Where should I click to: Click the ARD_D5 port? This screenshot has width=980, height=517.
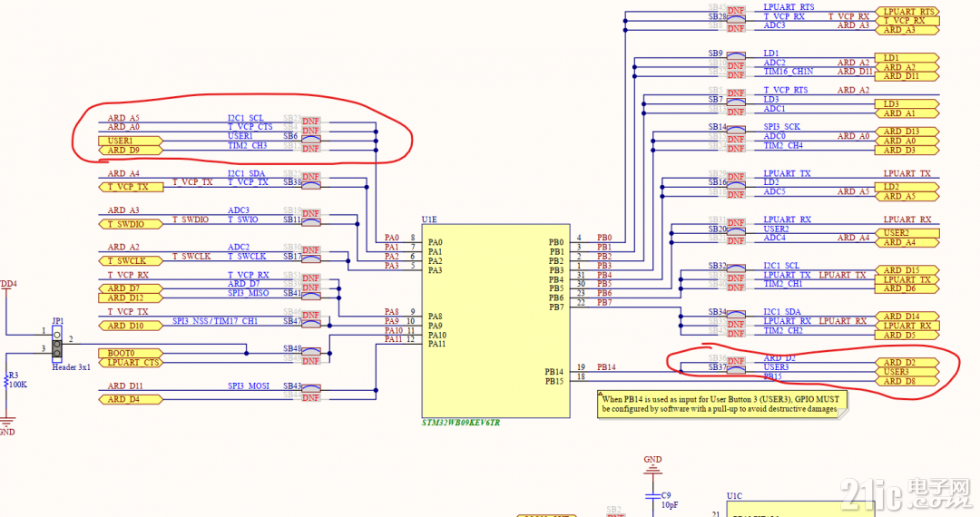pyautogui.click(x=907, y=336)
